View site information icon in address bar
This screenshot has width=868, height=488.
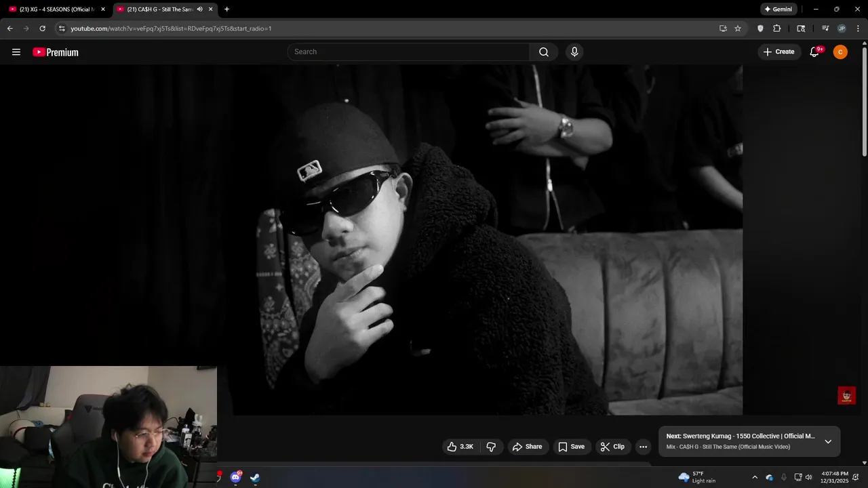pos(62,28)
